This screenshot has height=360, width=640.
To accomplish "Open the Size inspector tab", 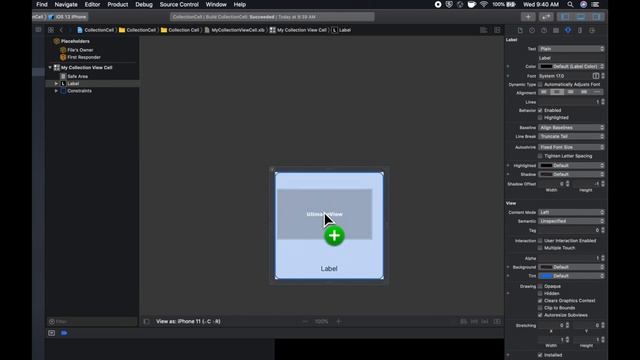I will (580, 30).
